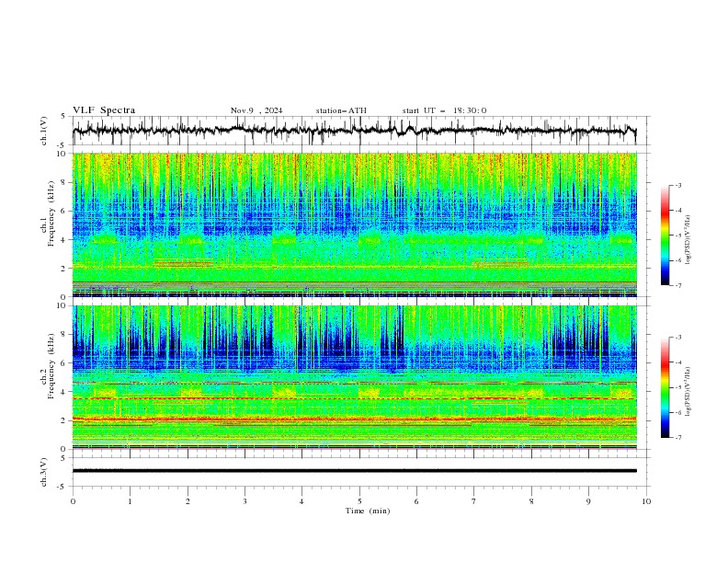Click the time axis tick label '3'

(x=245, y=501)
